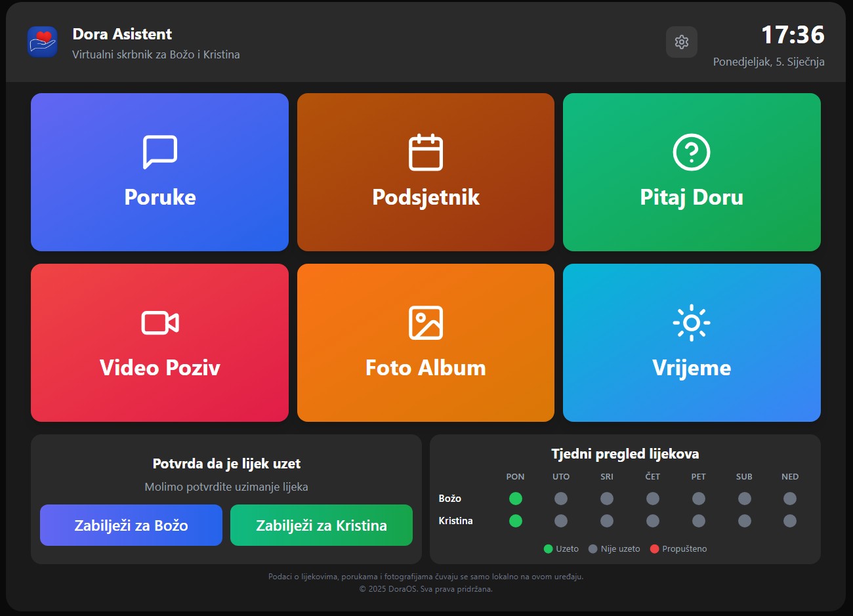853x616 pixels.
Task: Select Kristina's NED medication status dot
Action: click(790, 521)
